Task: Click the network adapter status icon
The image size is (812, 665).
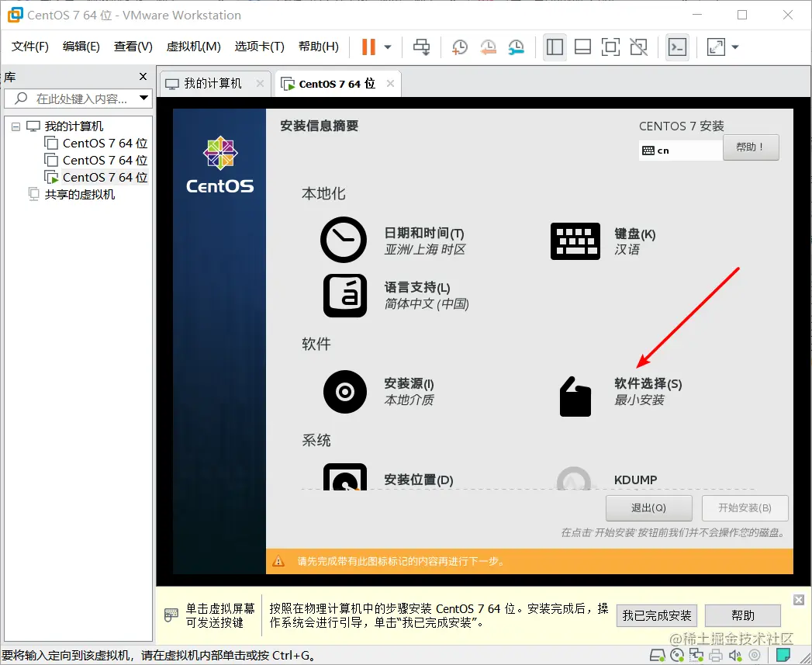Action: point(696,656)
